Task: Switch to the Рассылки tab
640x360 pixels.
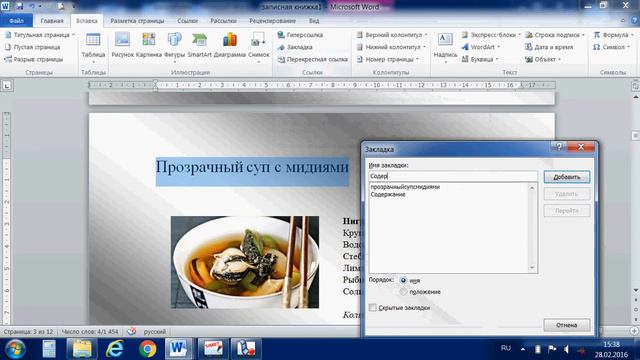Action: 223,20
